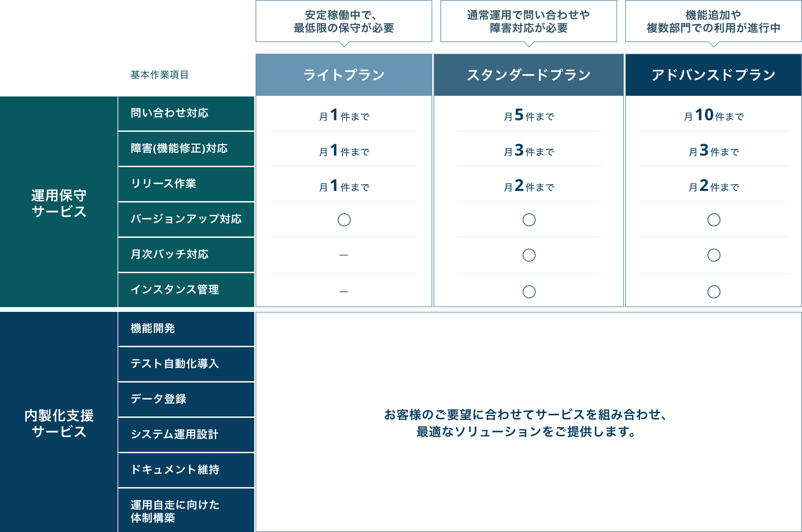Screen dimensions: 802x532
Task: Click アドバンスドプラン 障害対応 月3件まで cell
Action: [x=714, y=150]
